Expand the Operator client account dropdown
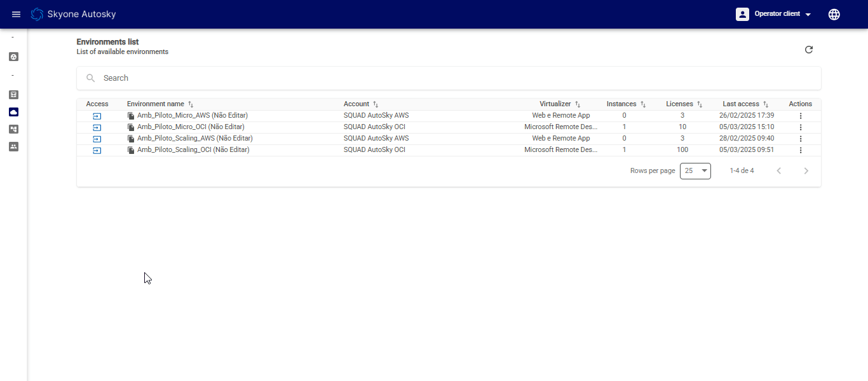 click(x=773, y=14)
